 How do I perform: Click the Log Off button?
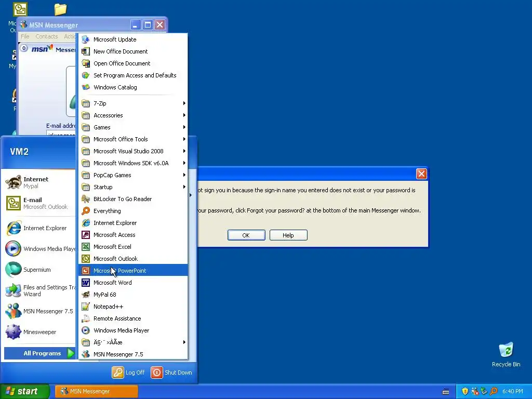[129, 373]
